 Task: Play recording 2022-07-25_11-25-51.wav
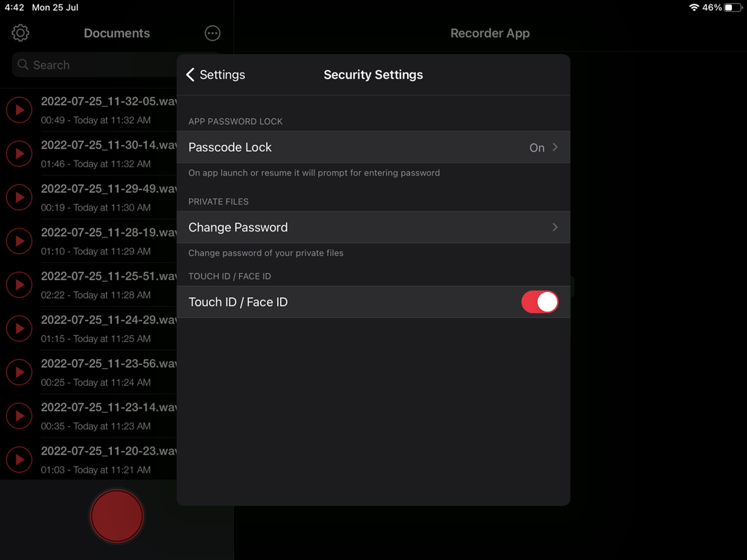point(19,284)
